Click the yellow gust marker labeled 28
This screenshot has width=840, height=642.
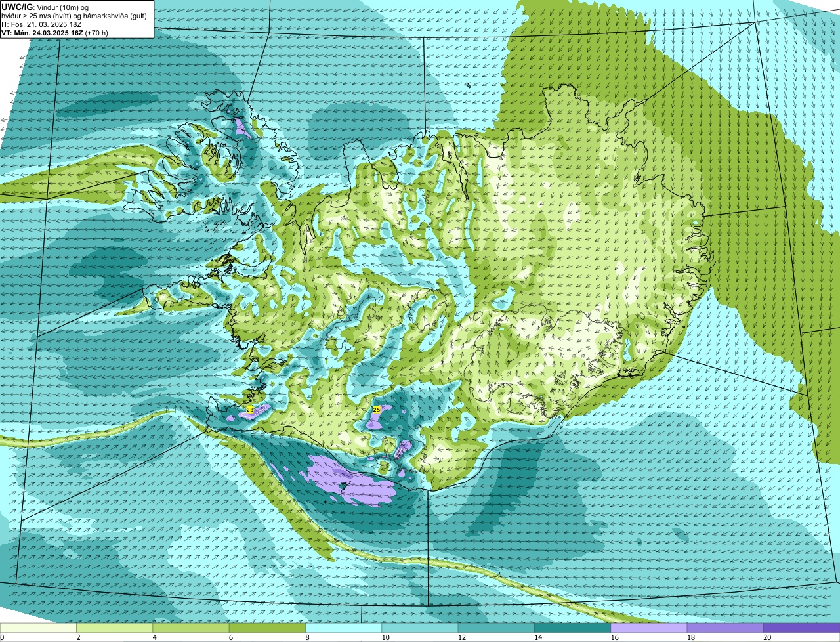point(249,410)
